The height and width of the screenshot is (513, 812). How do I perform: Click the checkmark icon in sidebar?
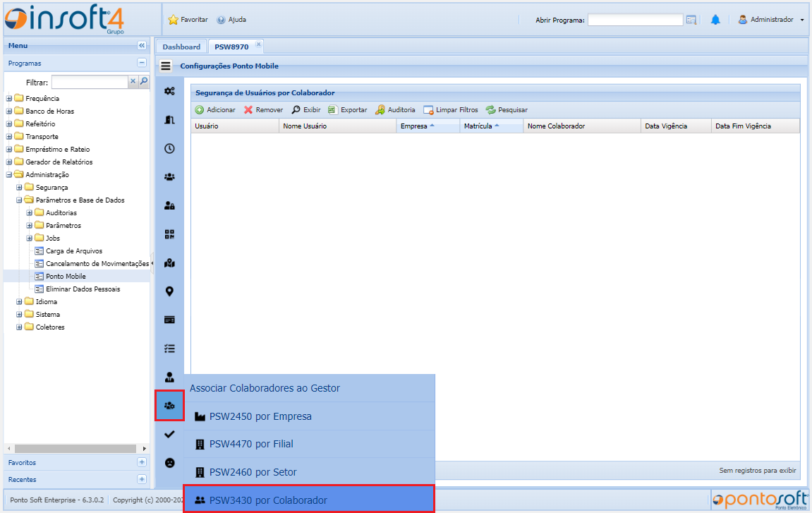pos(169,435)
